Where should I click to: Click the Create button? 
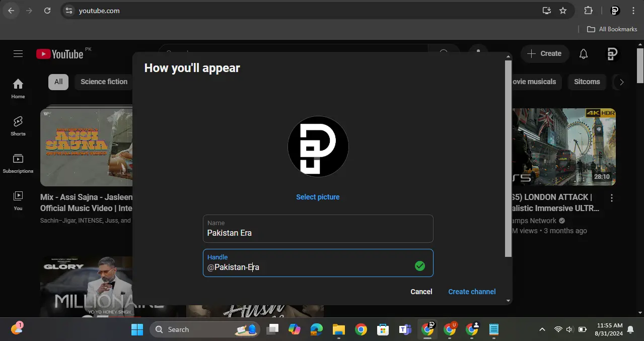coord(544,53)
